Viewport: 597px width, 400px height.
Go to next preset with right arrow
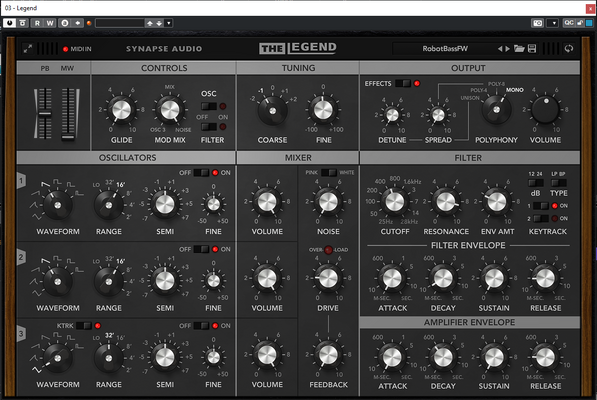[508, 49]
